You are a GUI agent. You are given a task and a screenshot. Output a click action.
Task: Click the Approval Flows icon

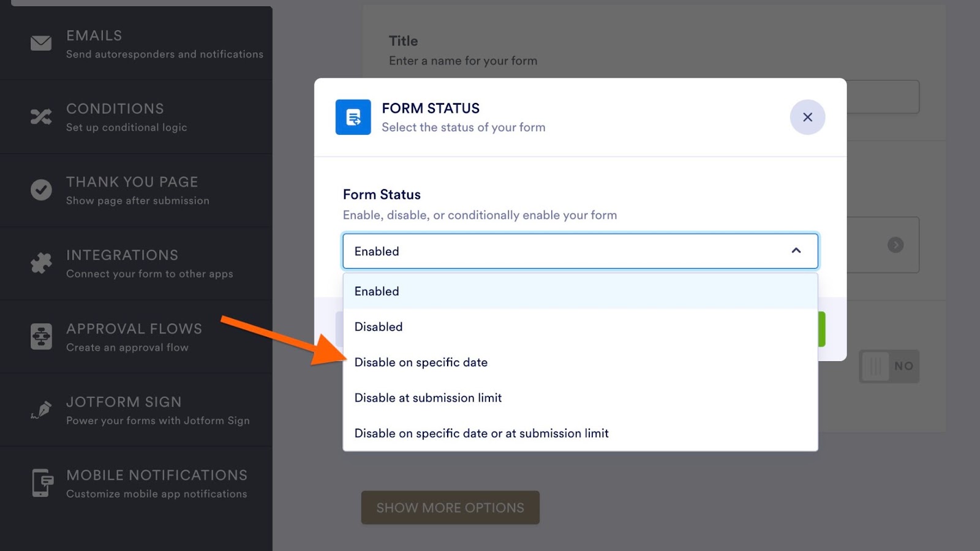tap(41, 336)
